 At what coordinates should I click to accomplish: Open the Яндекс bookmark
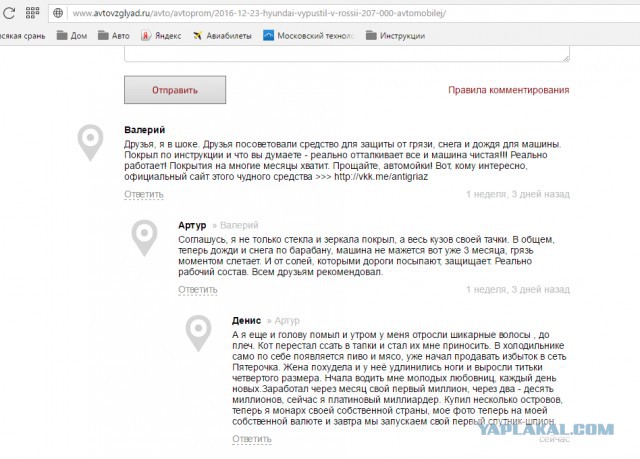[x=161, y=35]
